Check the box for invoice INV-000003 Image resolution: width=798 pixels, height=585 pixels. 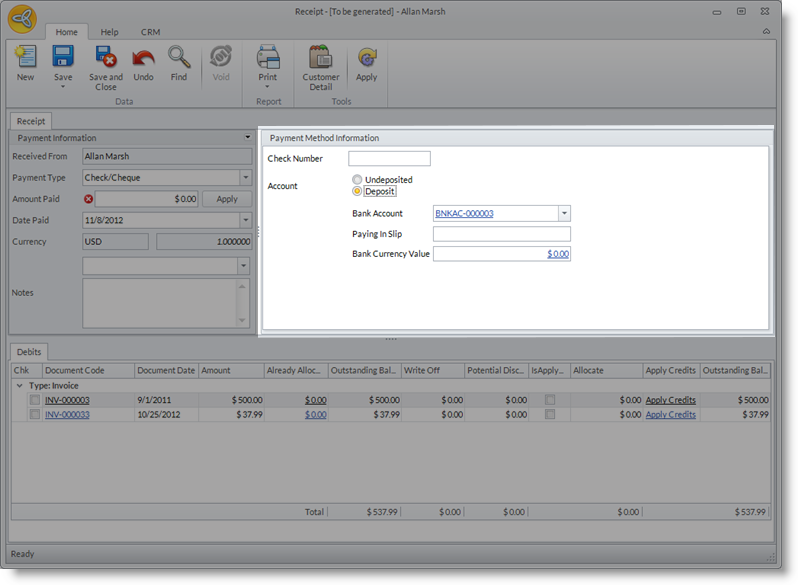pos(35,400)
